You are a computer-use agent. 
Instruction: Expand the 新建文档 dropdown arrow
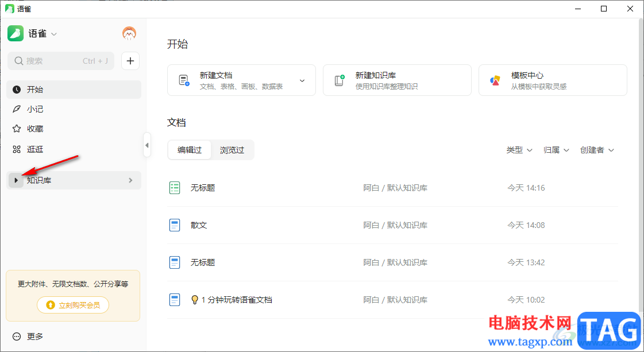point(302,80)
